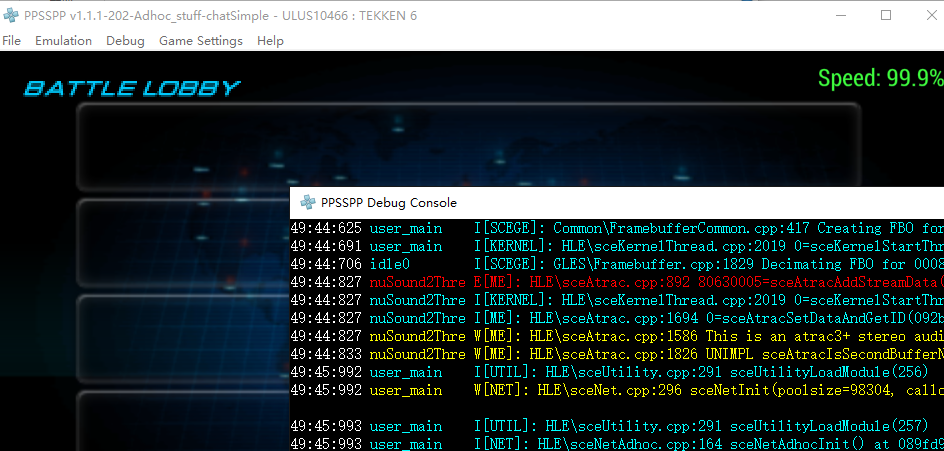Maximize the PPSSPP main window
Image resolution: width=944 pixels, height=451 pixels.
[x=885, y=15]
